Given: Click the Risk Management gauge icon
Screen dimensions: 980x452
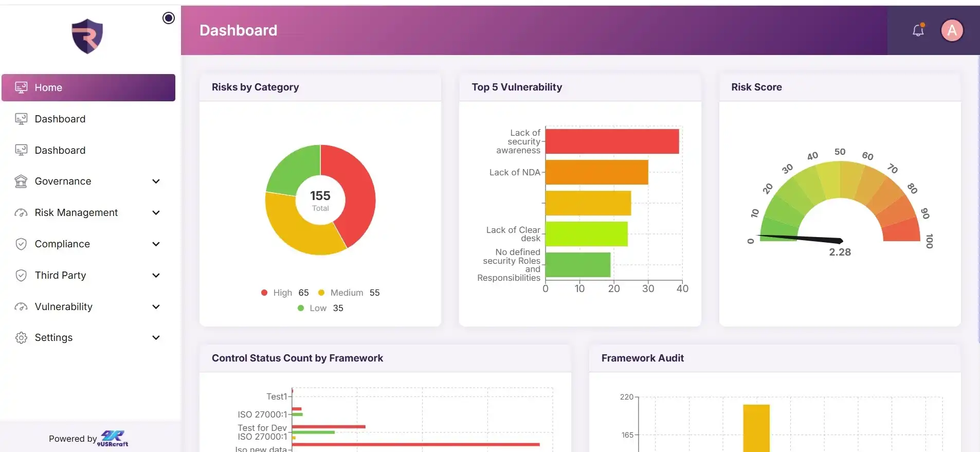Looking at the screenshot, I should (21, 212).
